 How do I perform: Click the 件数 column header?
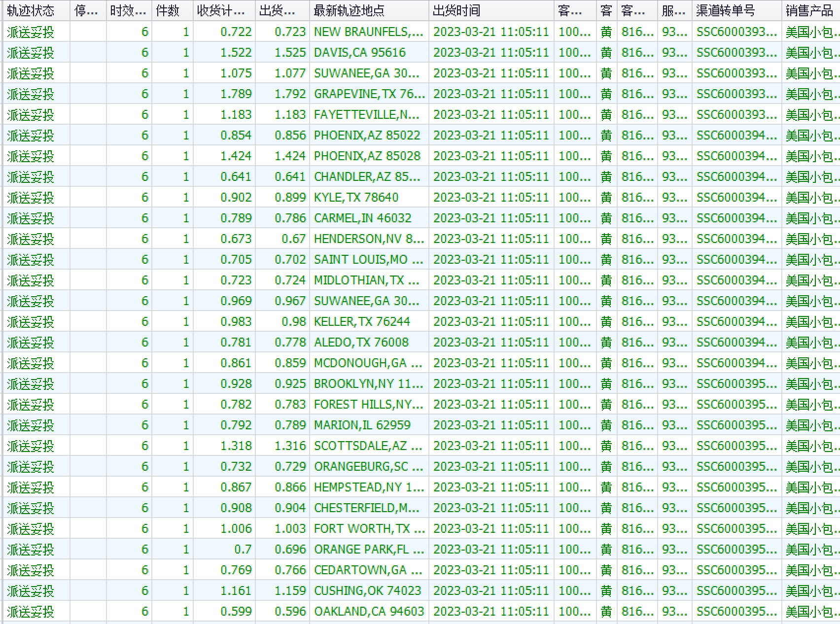click(x=172, y=10)
